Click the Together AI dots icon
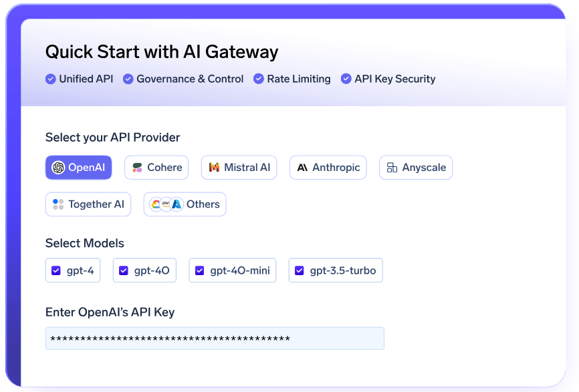The image size is (579, 392). 58,204
